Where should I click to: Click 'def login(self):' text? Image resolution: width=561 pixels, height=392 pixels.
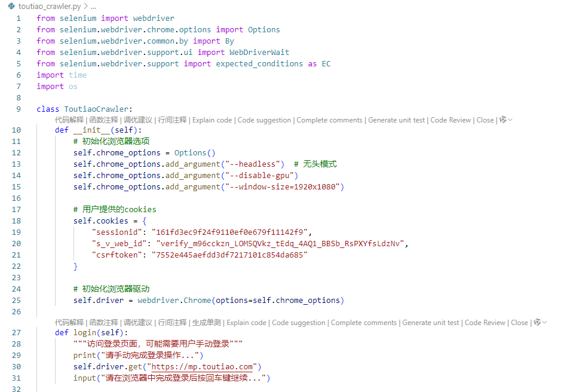point(91,333)
